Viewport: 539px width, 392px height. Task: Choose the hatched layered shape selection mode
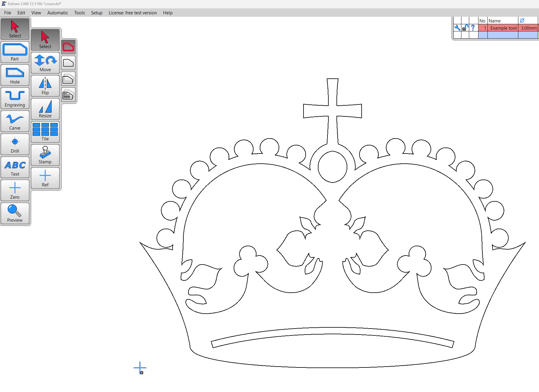point(68,95)
